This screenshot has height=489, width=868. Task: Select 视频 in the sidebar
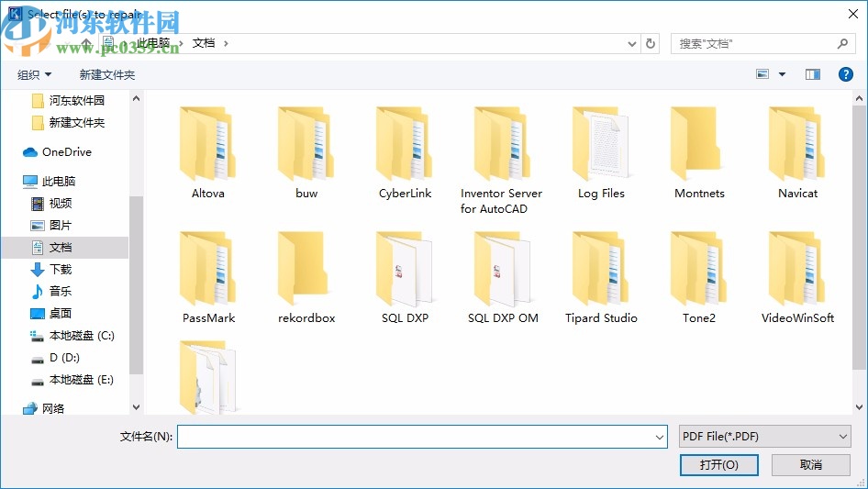pyautogui.click(x=51, y=204)
